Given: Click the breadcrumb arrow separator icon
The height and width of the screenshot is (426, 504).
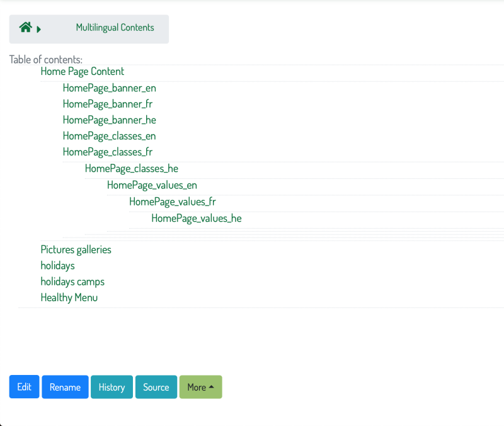Looking at the screenshot, I should [39, 30].
